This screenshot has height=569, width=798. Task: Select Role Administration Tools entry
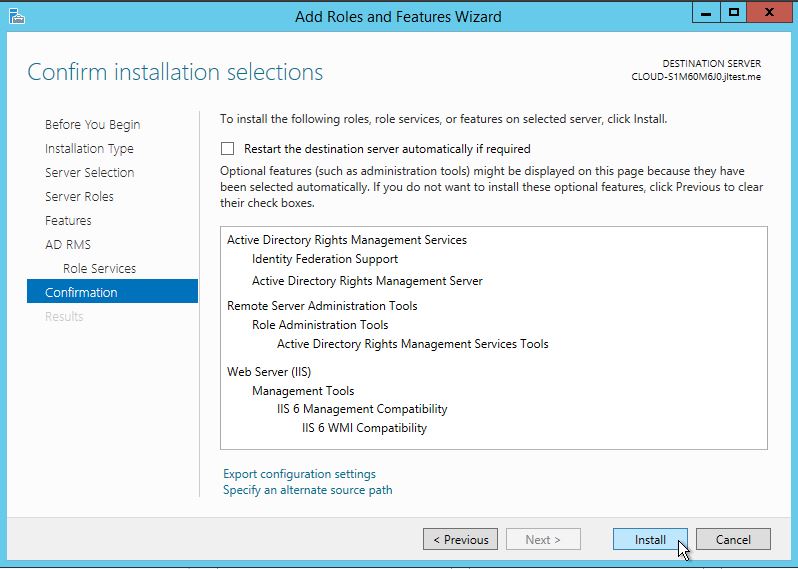coord(320,325)
